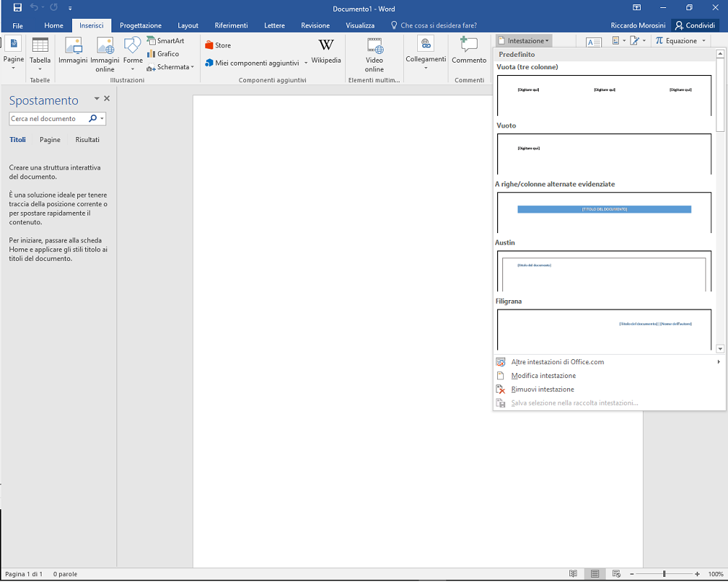
Task: Switch to the Home tab
Action: [x=53, y=25]
